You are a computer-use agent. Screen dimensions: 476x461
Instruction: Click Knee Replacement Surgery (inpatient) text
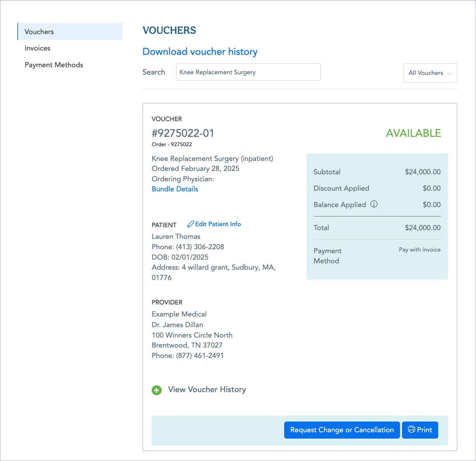click(x=213, y=159)
